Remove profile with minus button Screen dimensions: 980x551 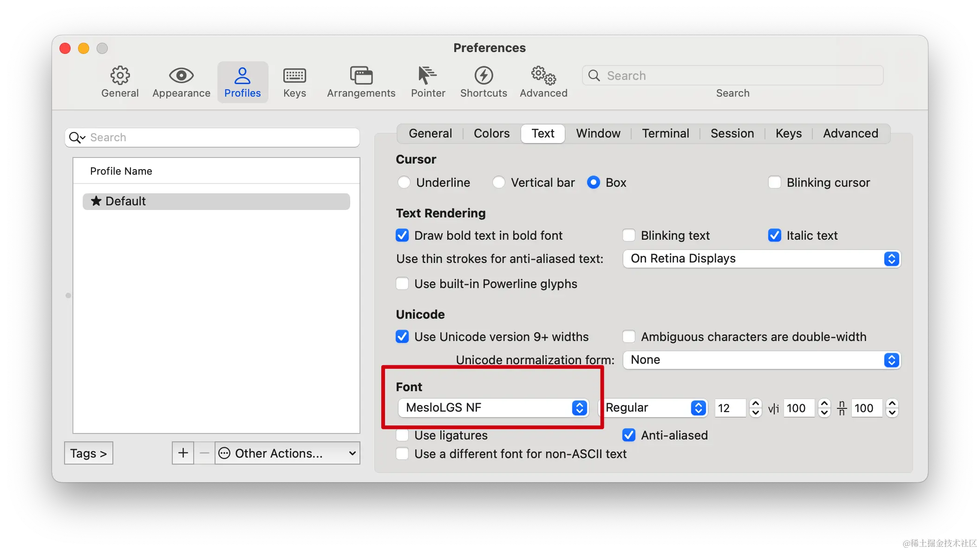point(204,453)
